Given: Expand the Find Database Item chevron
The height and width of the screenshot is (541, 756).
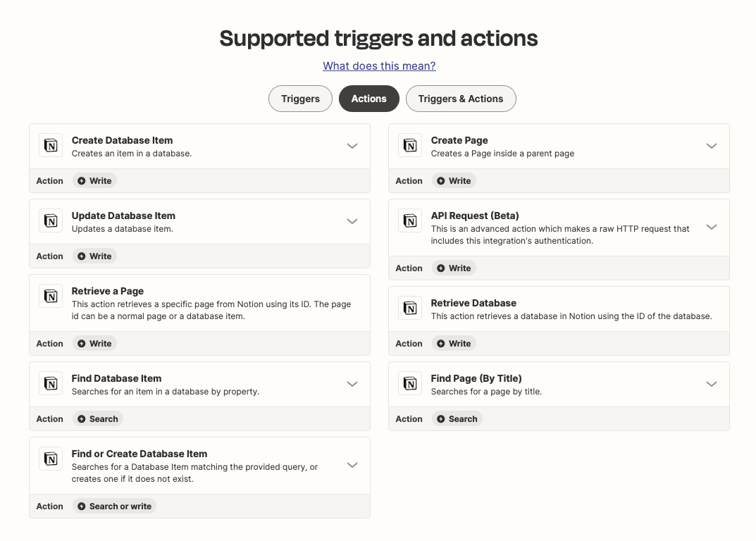Looking at the screenshot, I should [x=352, y=384].
